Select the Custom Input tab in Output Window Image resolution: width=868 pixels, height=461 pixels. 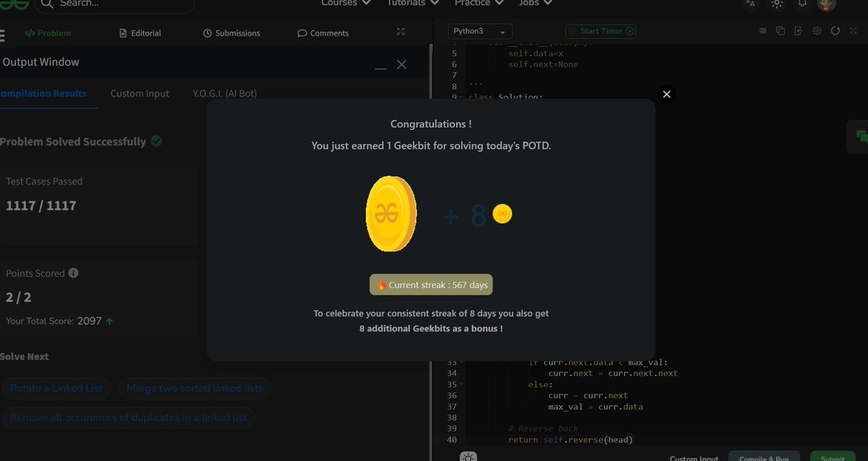(x=140, y=93)
